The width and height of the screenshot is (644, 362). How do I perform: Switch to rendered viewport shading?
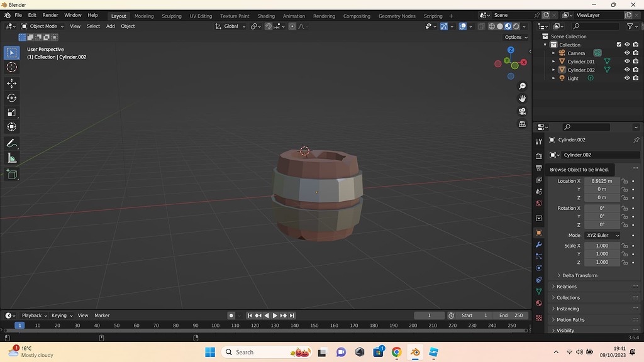click(516, 26)
